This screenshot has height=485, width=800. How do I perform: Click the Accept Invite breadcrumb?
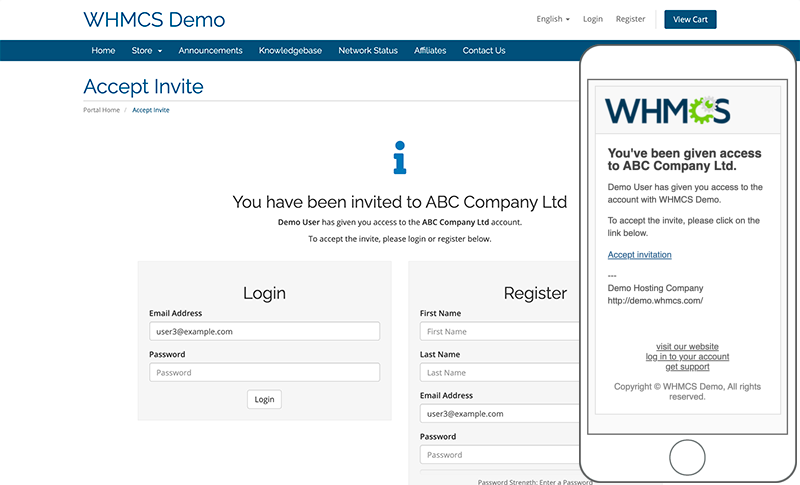coord(151,110)
